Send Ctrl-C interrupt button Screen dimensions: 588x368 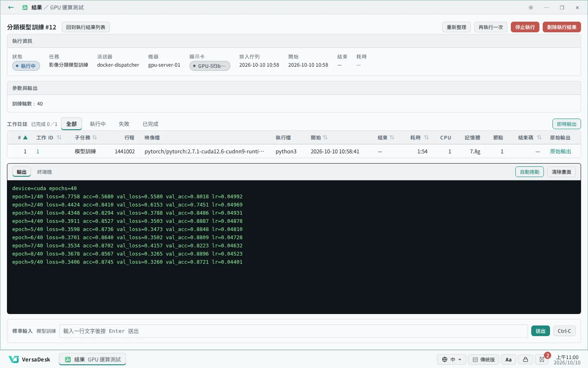pos(564,331)
